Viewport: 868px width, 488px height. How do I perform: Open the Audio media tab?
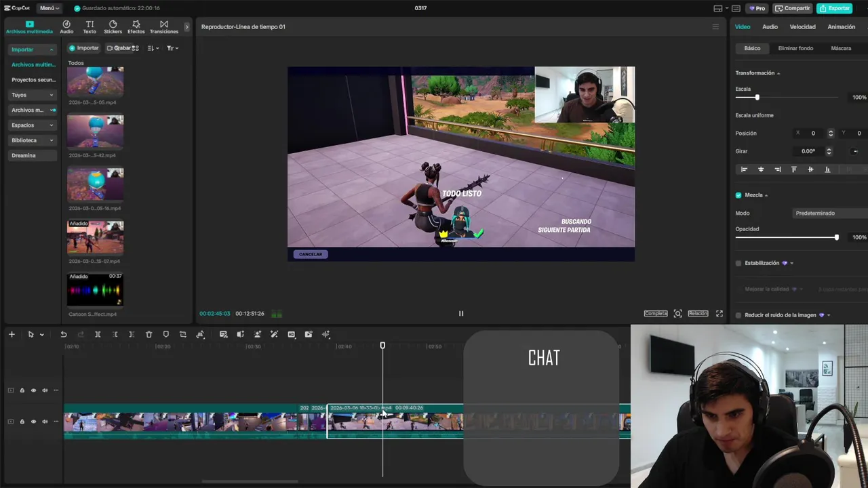coord(66,27)
